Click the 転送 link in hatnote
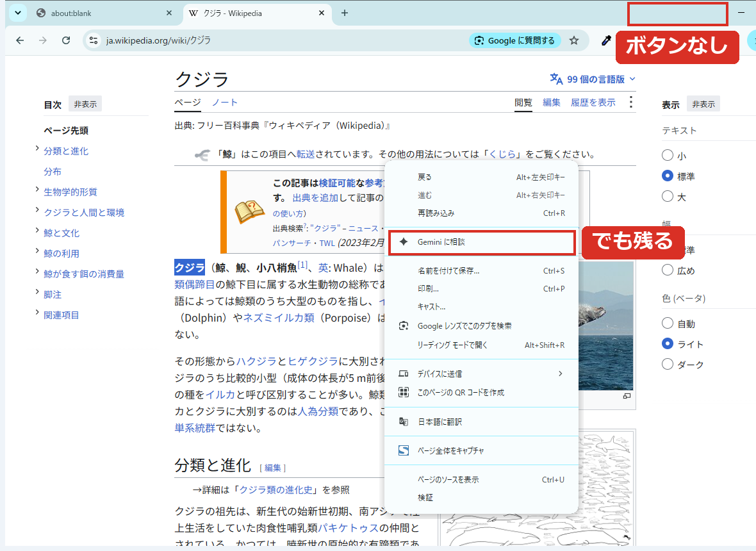 (305, 154)
